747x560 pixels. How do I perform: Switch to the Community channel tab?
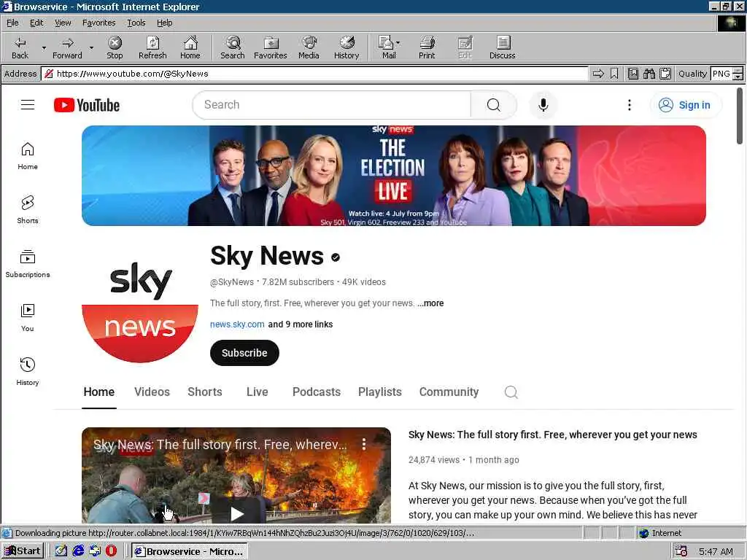tap(449, 392)
